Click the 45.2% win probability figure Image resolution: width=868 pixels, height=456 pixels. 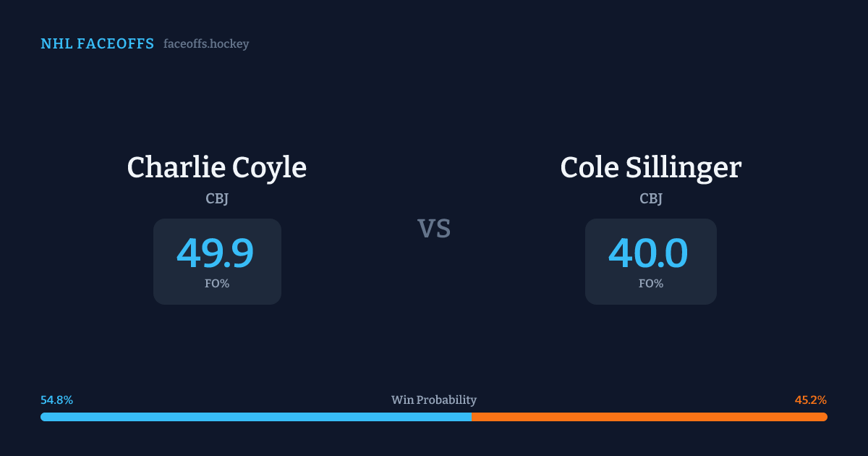[x=810, y=400]
